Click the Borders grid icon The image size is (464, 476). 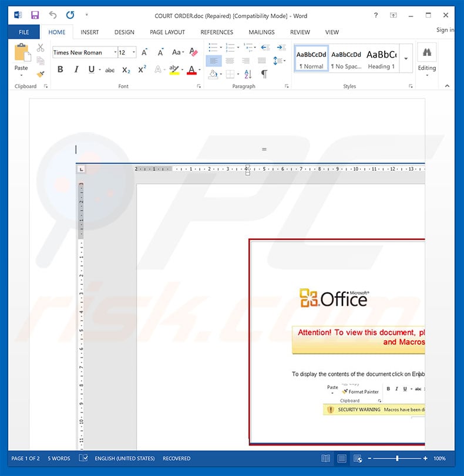[x=230, y=74]
